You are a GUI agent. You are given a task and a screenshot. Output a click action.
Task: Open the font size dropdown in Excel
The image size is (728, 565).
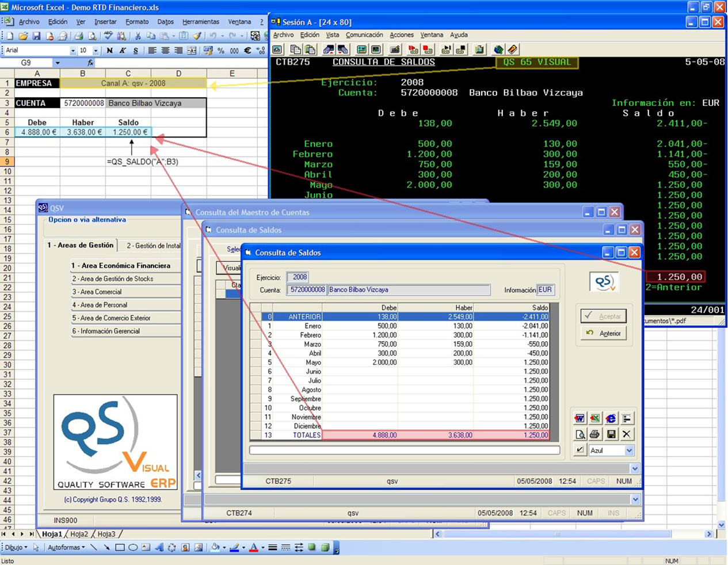96,50
